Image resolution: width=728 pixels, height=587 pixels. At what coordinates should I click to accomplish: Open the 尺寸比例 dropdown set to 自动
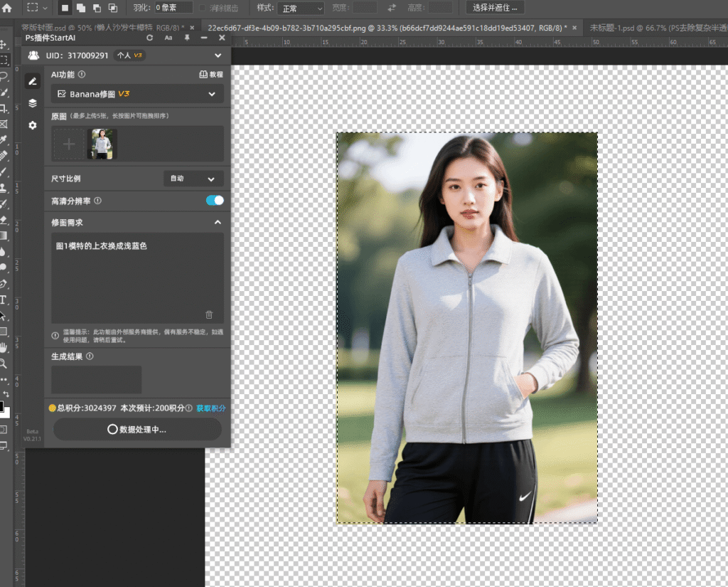pos(193,179)
